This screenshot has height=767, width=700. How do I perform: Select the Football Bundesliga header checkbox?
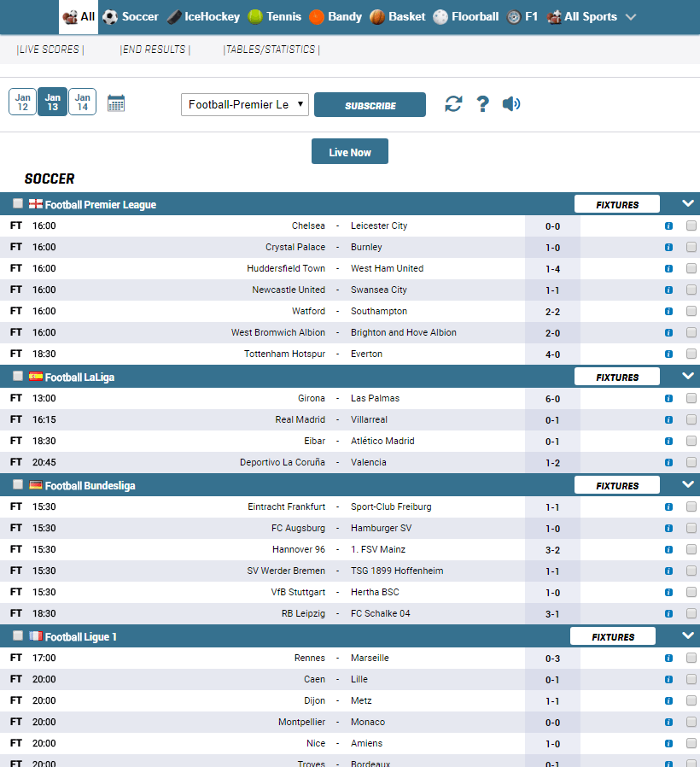pyautogui.click(x=17, y=483)
